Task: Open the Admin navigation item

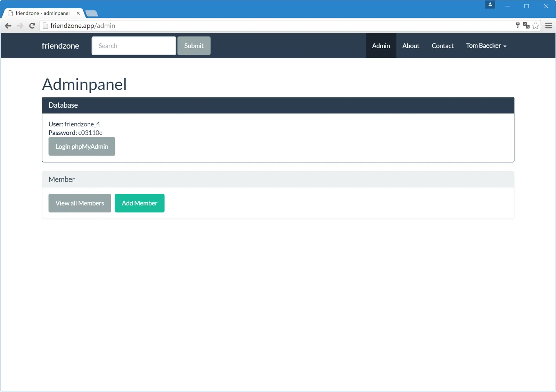Action: click(x=381, y=46)
